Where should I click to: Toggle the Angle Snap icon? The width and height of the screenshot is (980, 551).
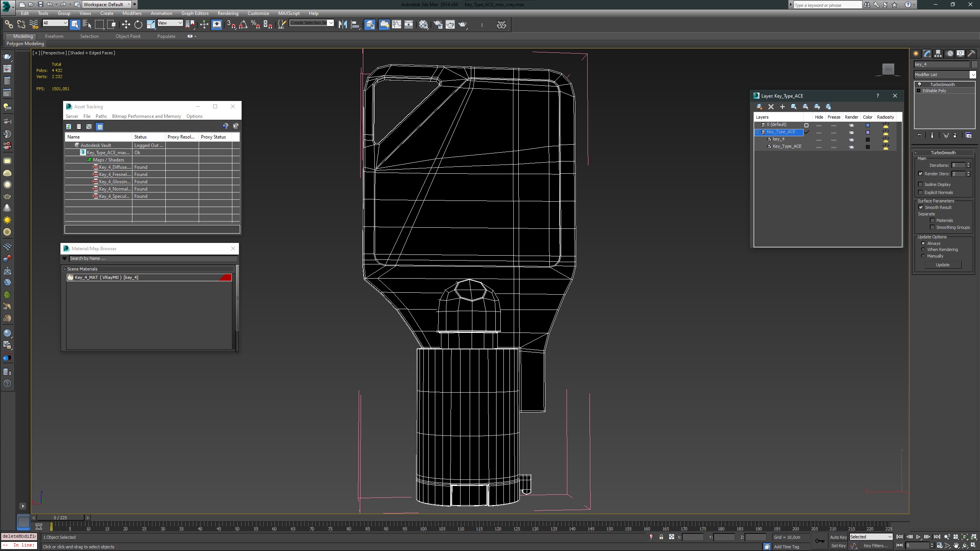[243, 24]
